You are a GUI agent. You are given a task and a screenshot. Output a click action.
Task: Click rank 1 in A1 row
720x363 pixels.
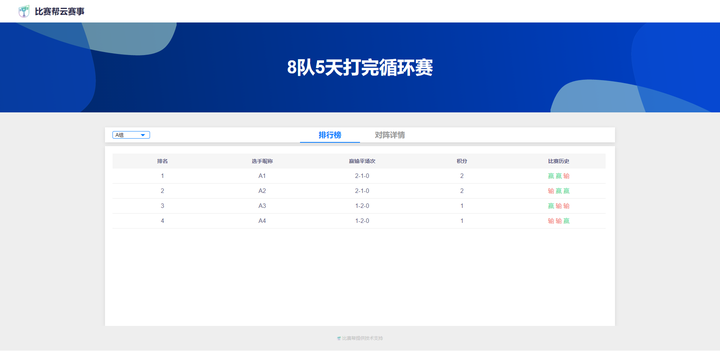tap(162, 176)
